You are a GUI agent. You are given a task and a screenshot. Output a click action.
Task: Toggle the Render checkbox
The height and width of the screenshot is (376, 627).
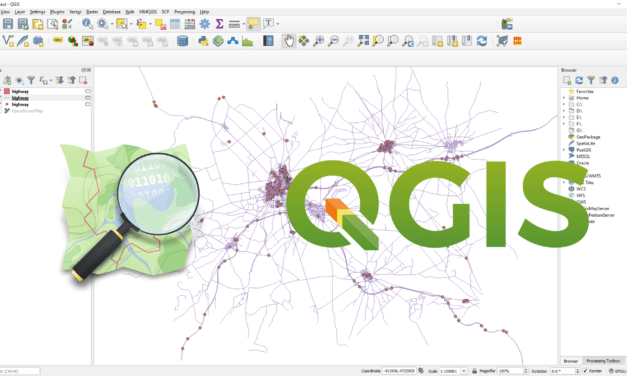[585, 371]
